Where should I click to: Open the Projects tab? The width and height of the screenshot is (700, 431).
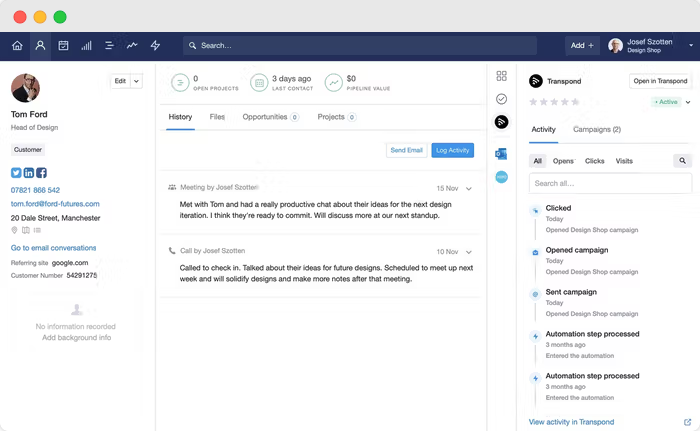point(337,117)
